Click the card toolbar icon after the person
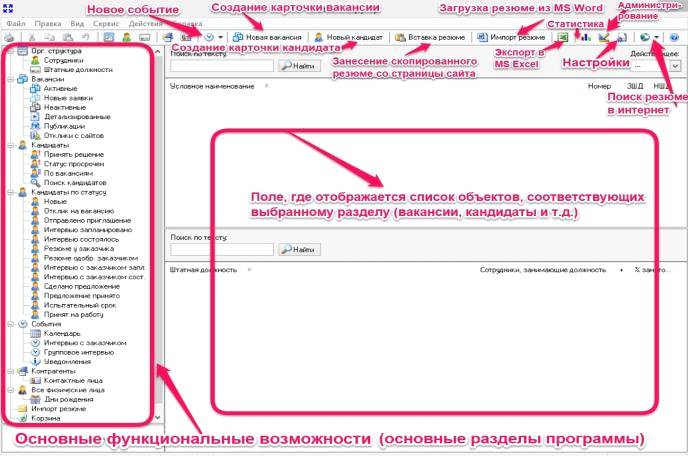This screenshot has width=688, height=456. [144, 38]
